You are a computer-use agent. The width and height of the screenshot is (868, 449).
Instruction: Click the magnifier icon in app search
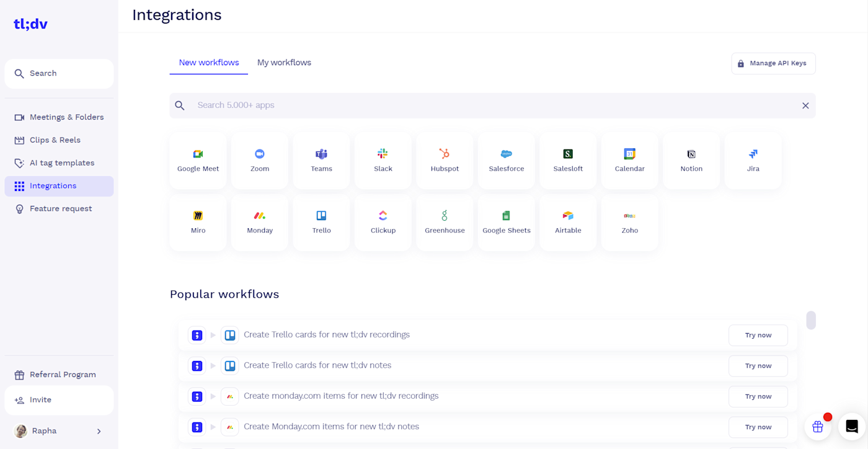(x=180, y=105)
